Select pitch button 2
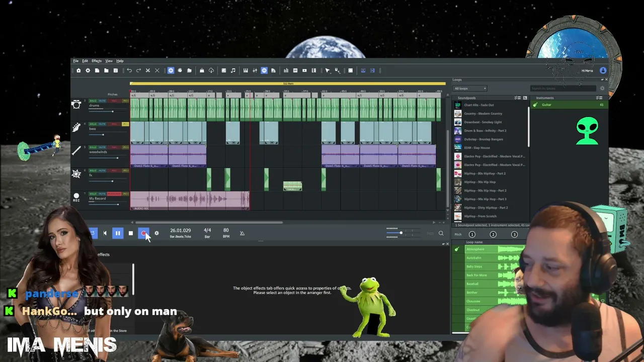 tap(493, 234)
